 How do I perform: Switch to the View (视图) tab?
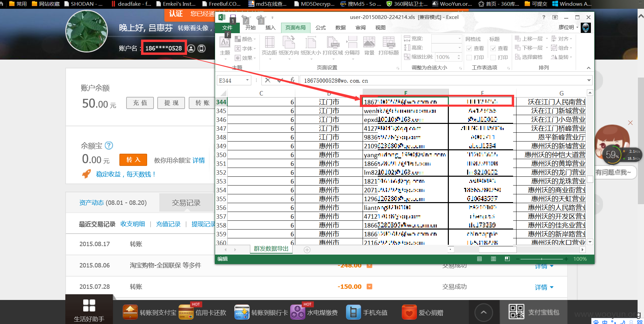point(381,27)
